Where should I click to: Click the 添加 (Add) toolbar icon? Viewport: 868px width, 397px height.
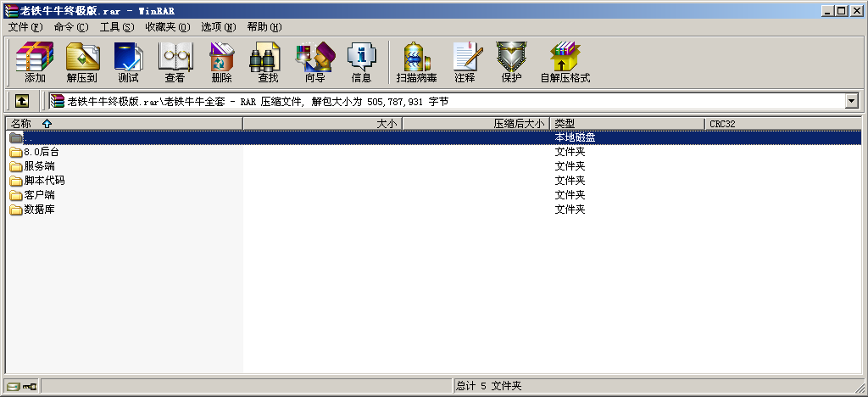(x=35, y=63)
